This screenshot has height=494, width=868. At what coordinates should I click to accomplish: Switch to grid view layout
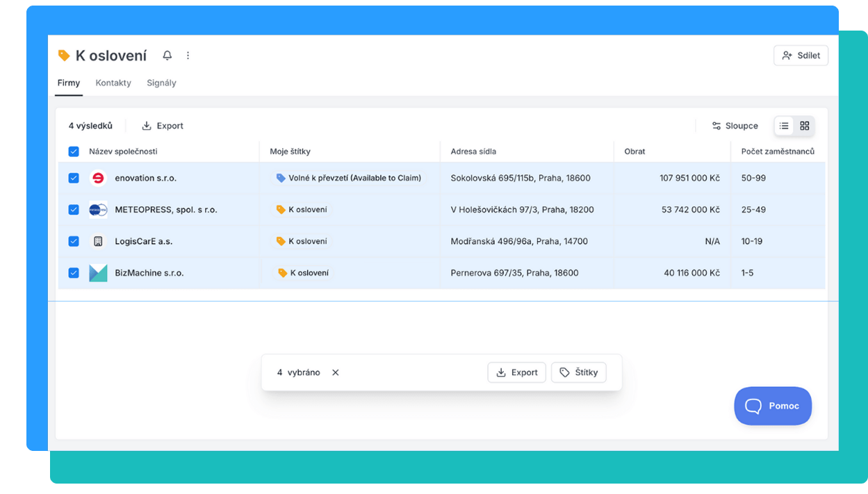[x=805, y=126]
